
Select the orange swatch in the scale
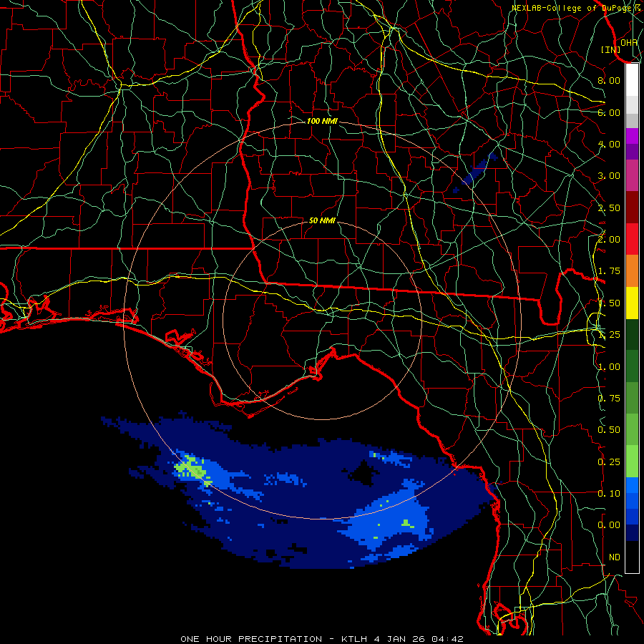click(x=632, y=270)
